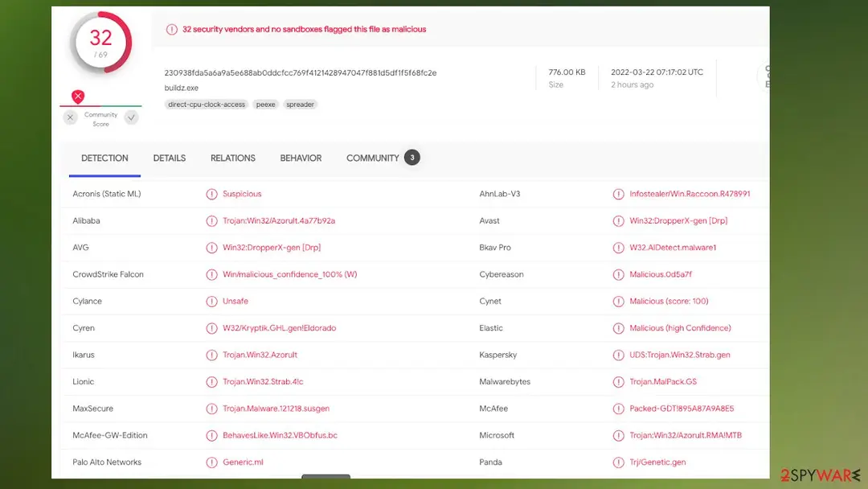Click Generic.ml result for Palo Alto
This screenshot has width=868, height=489.
coord(243,462)
